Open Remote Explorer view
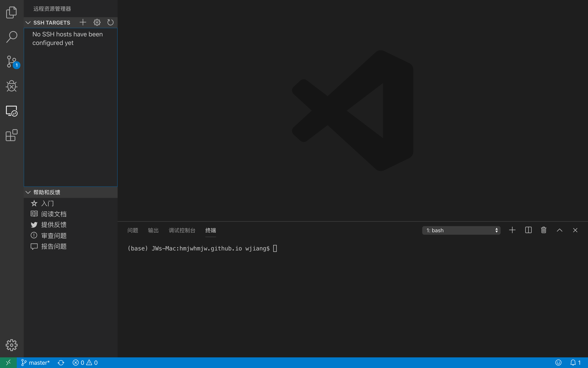This screenshot has height=368, width=588. point(11,111)
